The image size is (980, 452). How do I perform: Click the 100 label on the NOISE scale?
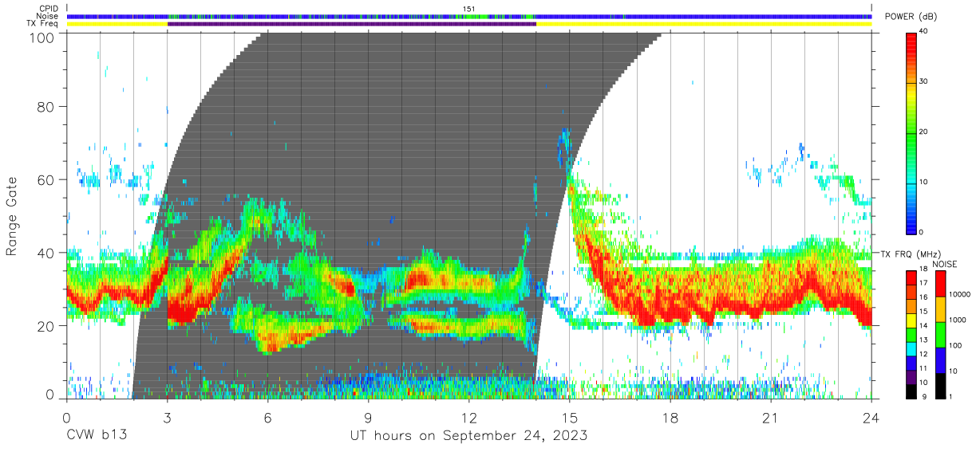(x=954, y=345)
